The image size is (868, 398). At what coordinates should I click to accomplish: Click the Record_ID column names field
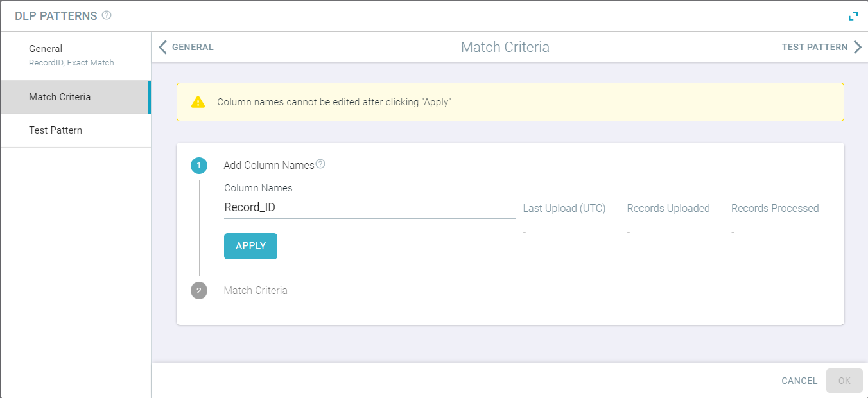[369, 207]
